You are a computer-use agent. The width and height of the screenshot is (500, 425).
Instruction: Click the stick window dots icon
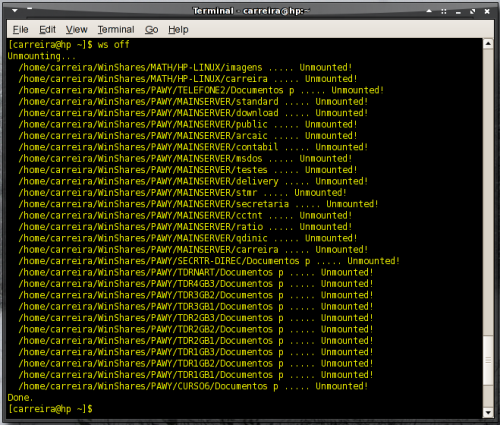[444, 11]
